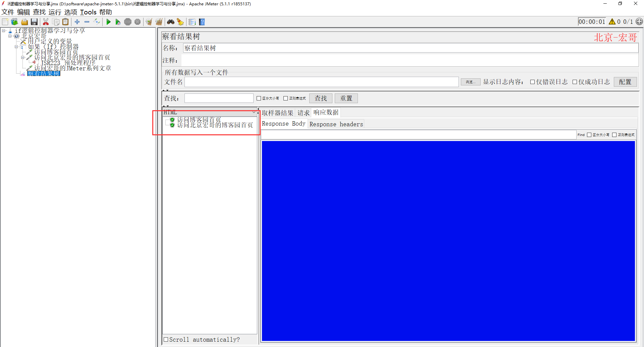Select 用户定义的变量 tree node
The image size is (644, 347).
click(x=50, y=41)
